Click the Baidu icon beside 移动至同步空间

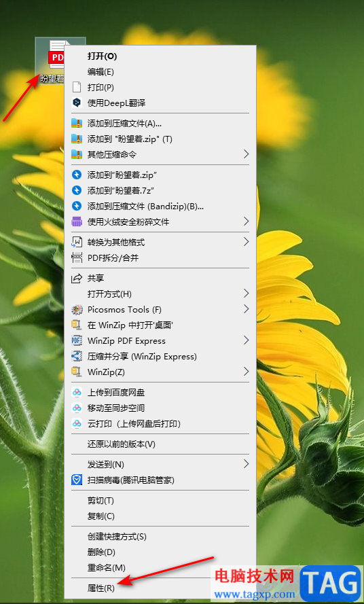tap(77, 408)
